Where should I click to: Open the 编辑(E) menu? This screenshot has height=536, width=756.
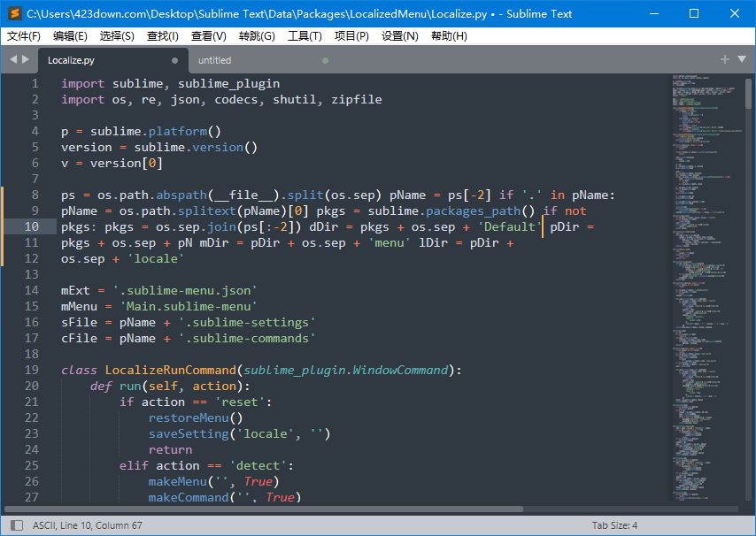(70, 36)
